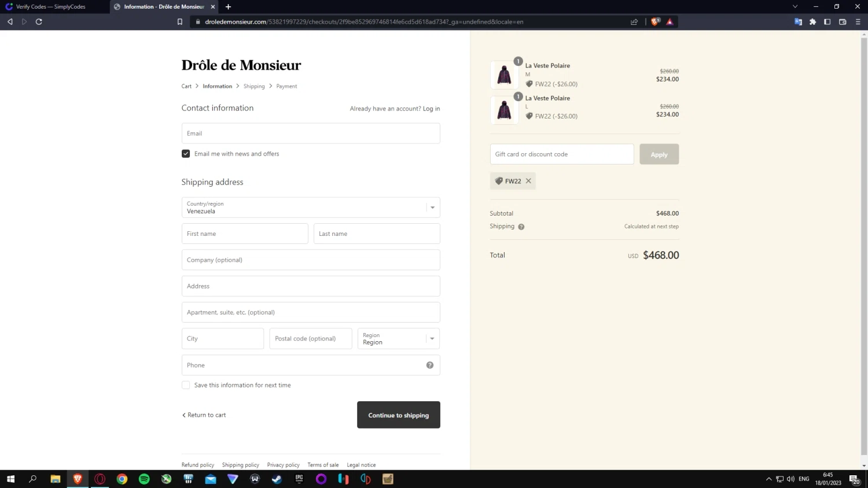The width and height of the screenshot is (868, 488).
Task: Focus the Last name field
Action: [377, 234]
